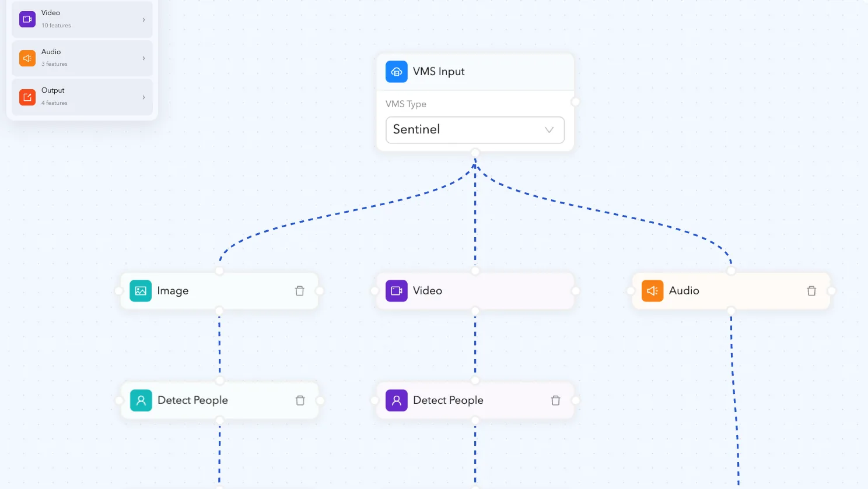This screenshot has height=489, width=868.
Task: Click the purple Detect People person icon
Action: click(397, 400)
